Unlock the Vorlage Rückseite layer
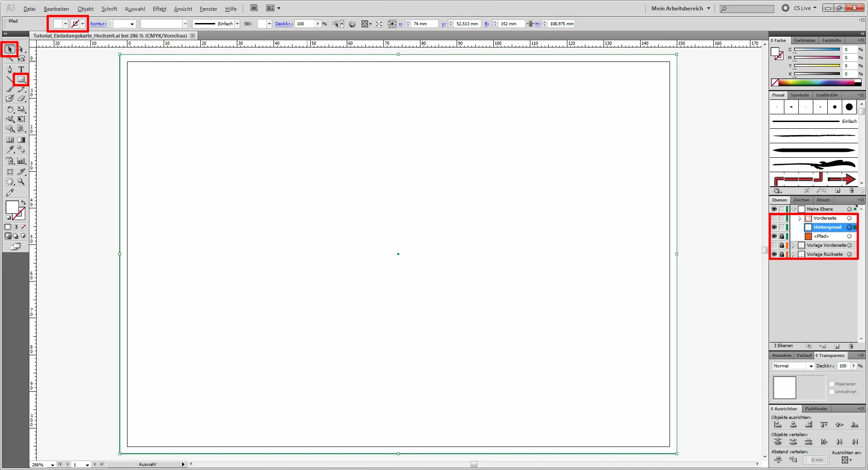This screenshot has height=470, width=868. [782, 254]
